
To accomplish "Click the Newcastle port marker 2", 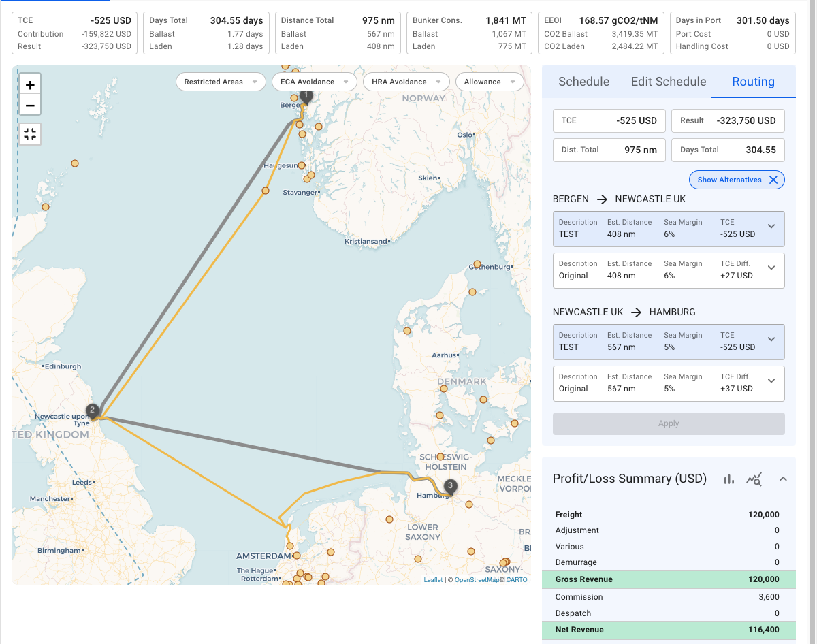I will pyautogui.click(x=93, y=410).
